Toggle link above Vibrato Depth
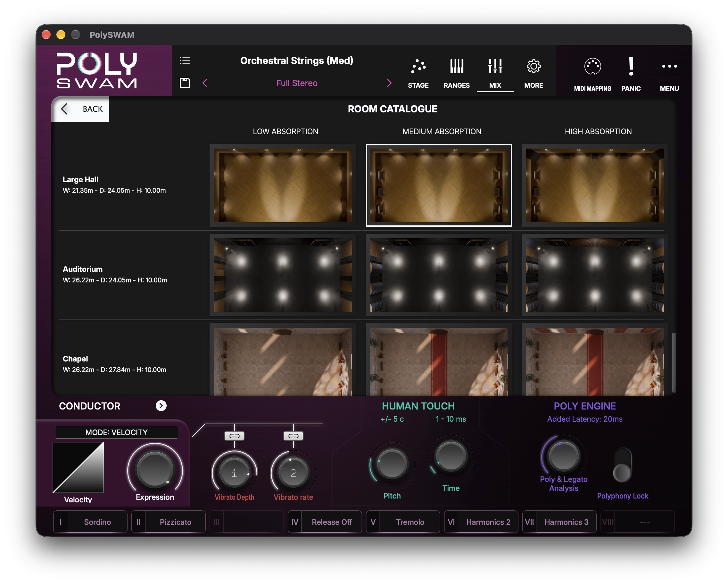 point(234,436)
